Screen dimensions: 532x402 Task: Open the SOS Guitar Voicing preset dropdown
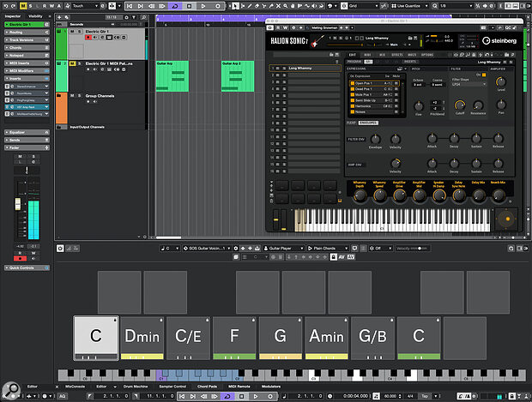207,248
